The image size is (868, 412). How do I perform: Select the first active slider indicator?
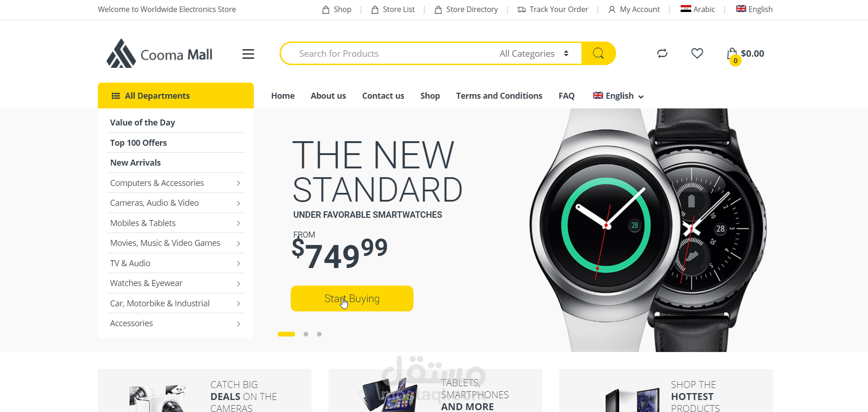[286, 334]
